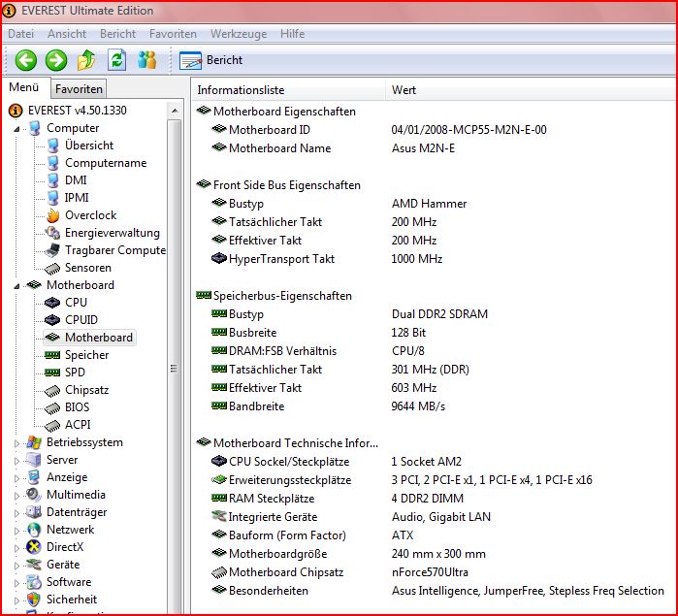Select the CPUID chip icon
The width and height of the screenshot is (678, 616).
(52, 320)
